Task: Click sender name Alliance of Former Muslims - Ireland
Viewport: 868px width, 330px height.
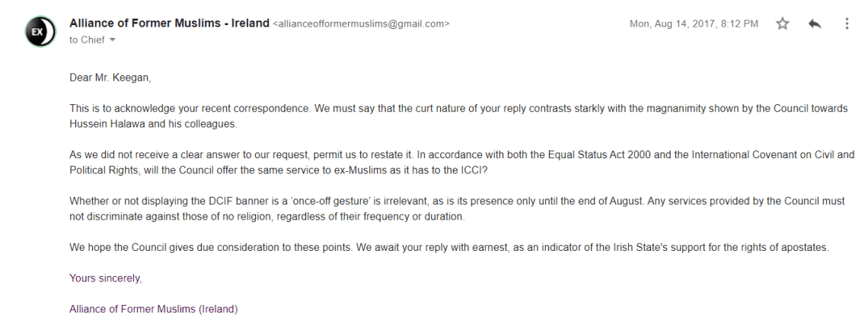Action: 169,24
